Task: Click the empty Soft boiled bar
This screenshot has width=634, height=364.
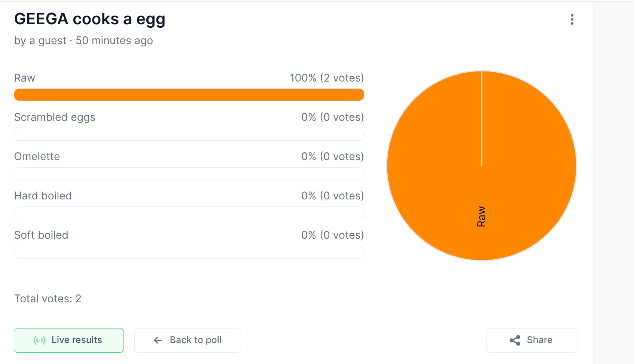Action: pos(189,252)
